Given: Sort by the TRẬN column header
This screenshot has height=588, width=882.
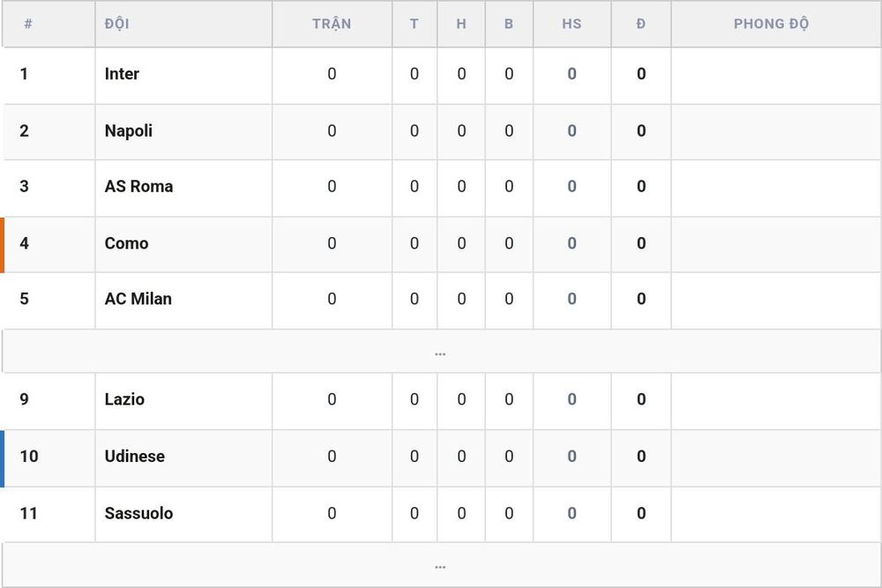Looking at the screenshot, I should click(332, 24).
